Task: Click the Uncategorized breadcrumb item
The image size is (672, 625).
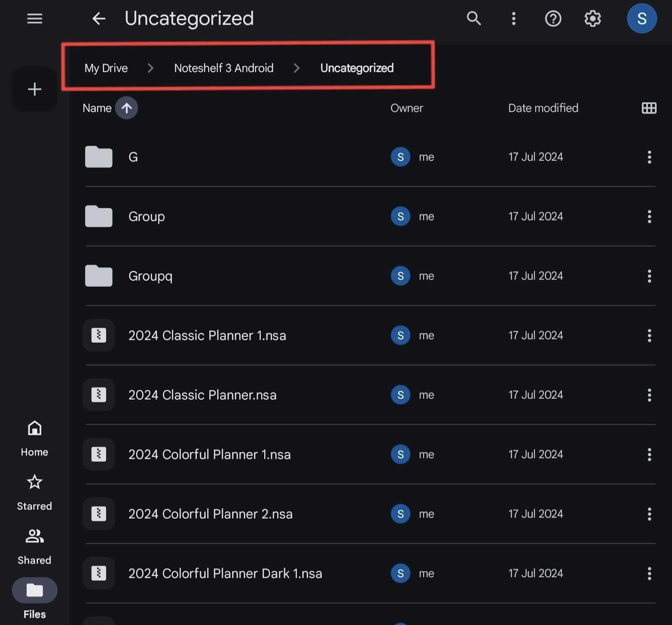Action: point(357,68)
